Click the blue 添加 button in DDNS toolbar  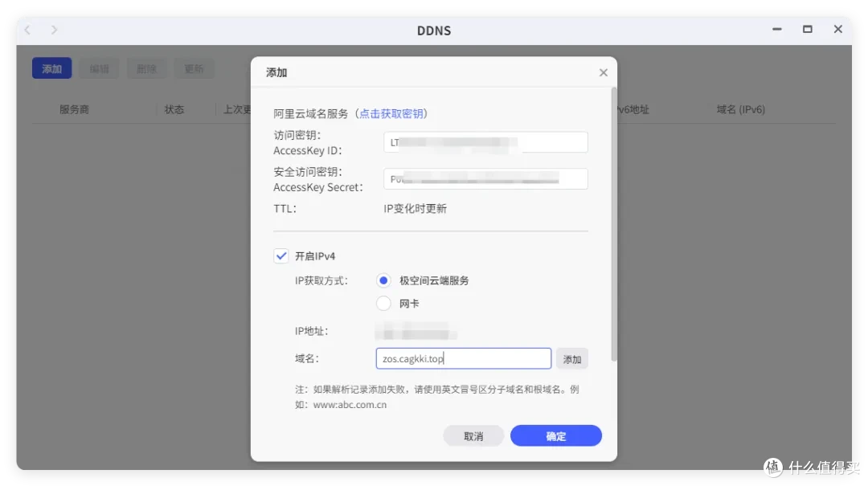click(52, 68)
